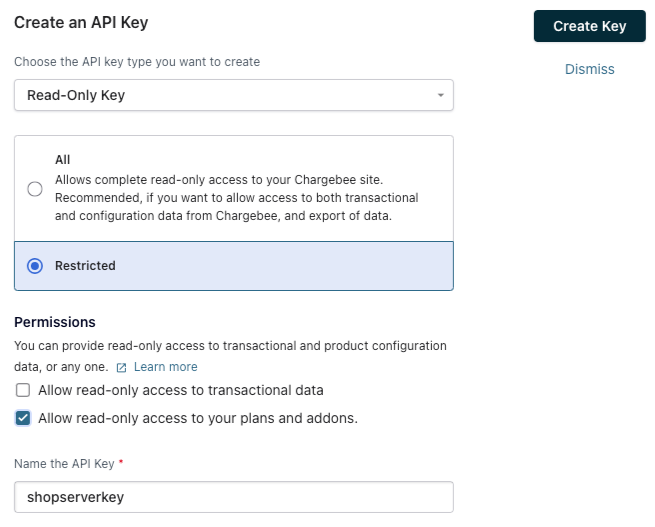Image resolution: width=655 pixels, height=527 pixels.
Task: Enable read-only access to transactional data
Action: (23, 390)
